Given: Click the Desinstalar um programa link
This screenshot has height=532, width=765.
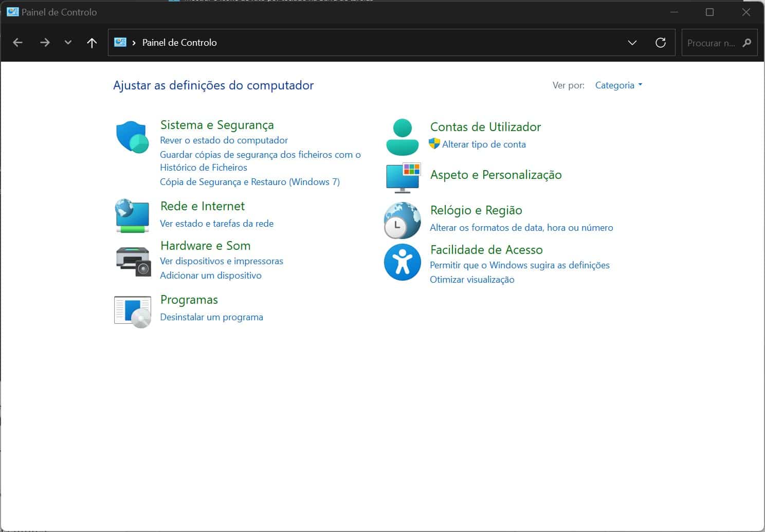Looking at the screenshot, I should point(211,317).
